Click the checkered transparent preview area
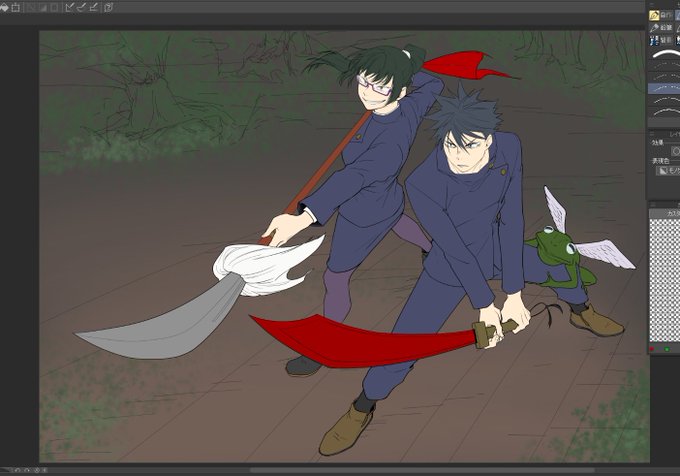Screen dimensions: 680x476 664,281
